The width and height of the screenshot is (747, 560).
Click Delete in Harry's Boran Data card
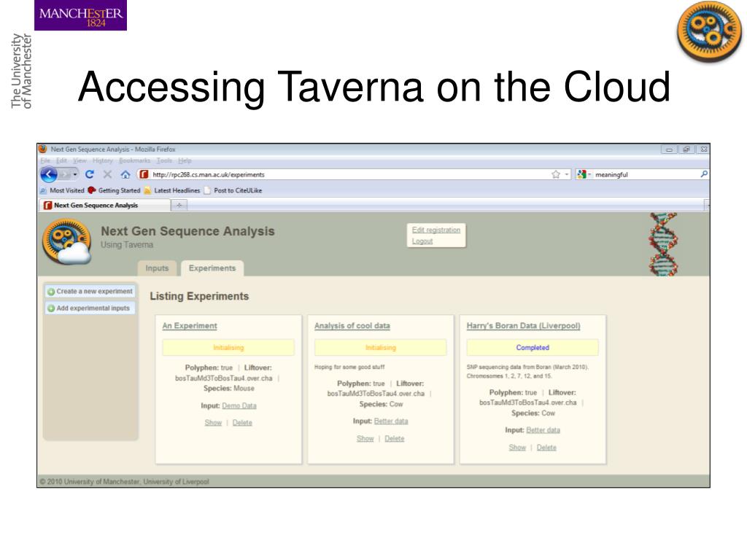click(546, 448)
